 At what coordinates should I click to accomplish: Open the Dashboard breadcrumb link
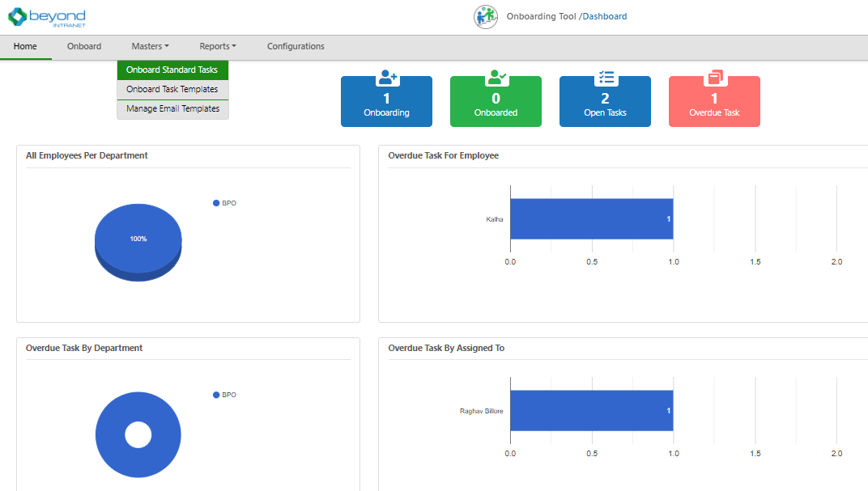[x=604, y=16]
